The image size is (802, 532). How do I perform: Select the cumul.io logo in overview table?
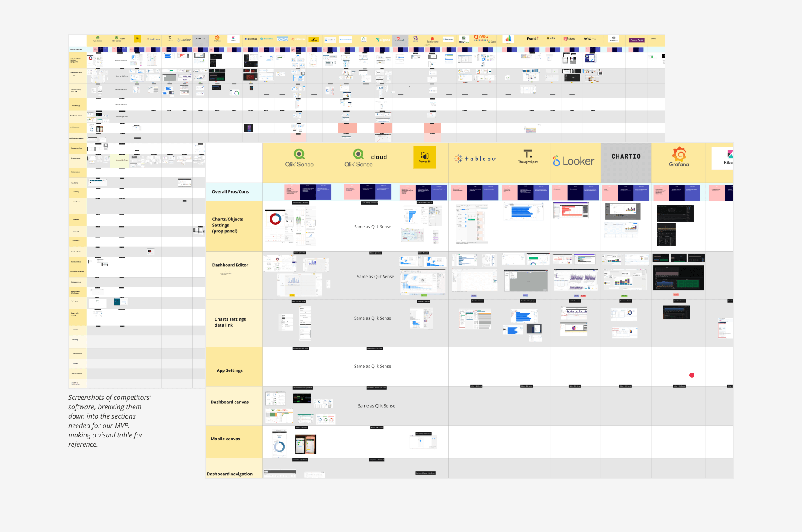click(x=298, y=39)
